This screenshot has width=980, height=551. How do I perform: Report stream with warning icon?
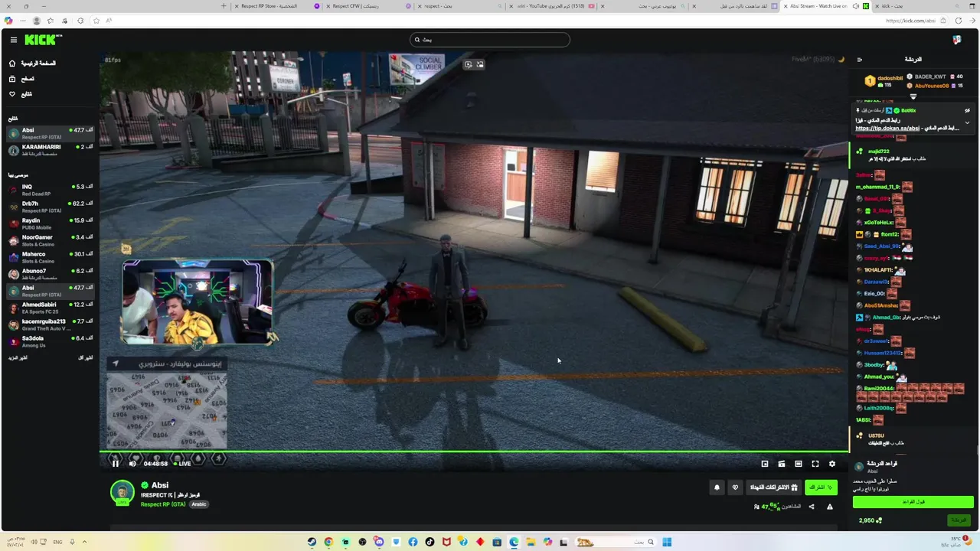pos(829,507)
